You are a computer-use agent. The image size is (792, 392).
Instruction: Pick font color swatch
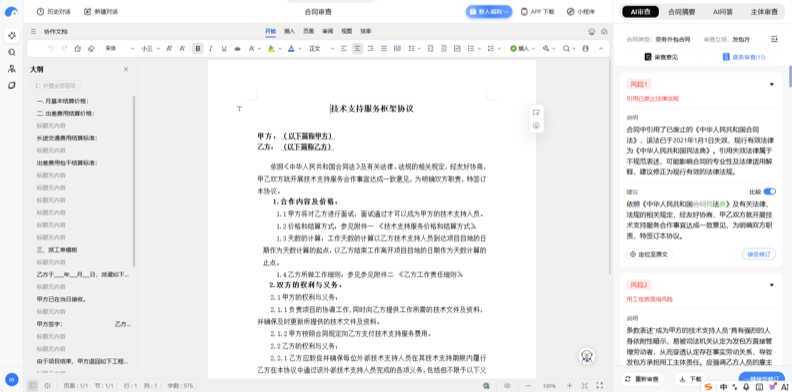[x=291, y=48]
